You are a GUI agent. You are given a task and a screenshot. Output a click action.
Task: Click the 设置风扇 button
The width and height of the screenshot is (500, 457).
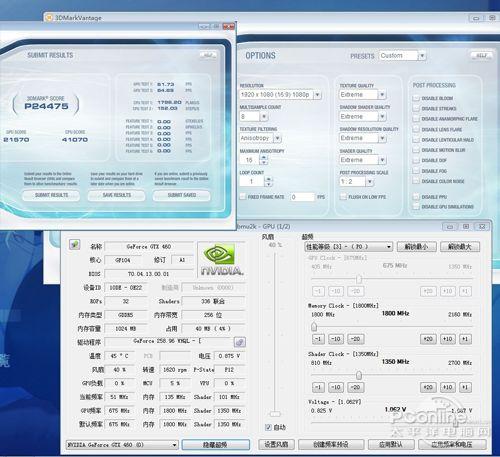coord(276,444)
